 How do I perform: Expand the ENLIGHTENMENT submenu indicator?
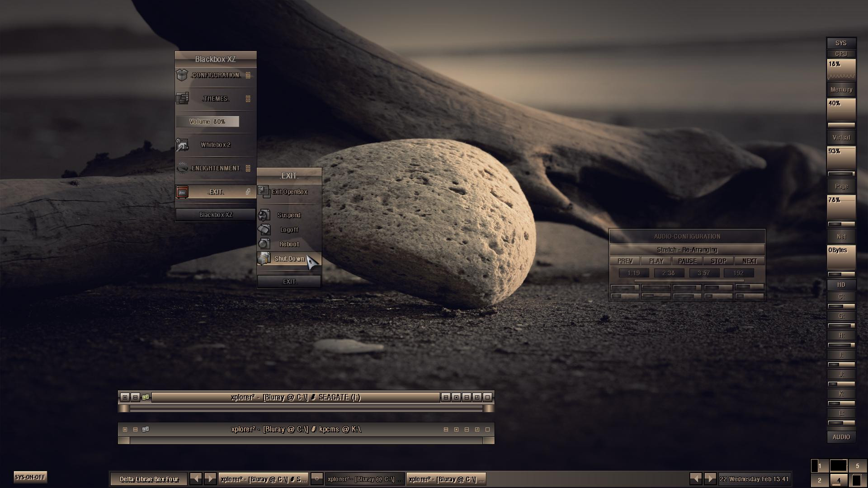pos(248,168)
